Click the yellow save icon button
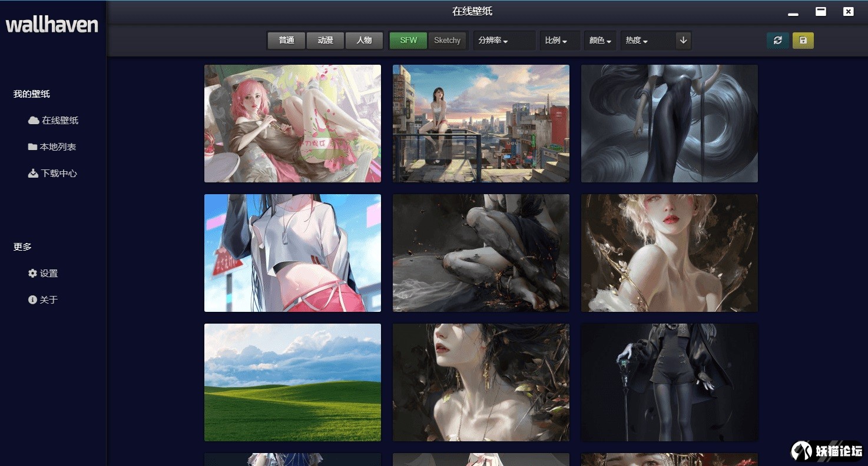Screen dimensions: 868x466 pyautogui.click(x=803, y=40)
